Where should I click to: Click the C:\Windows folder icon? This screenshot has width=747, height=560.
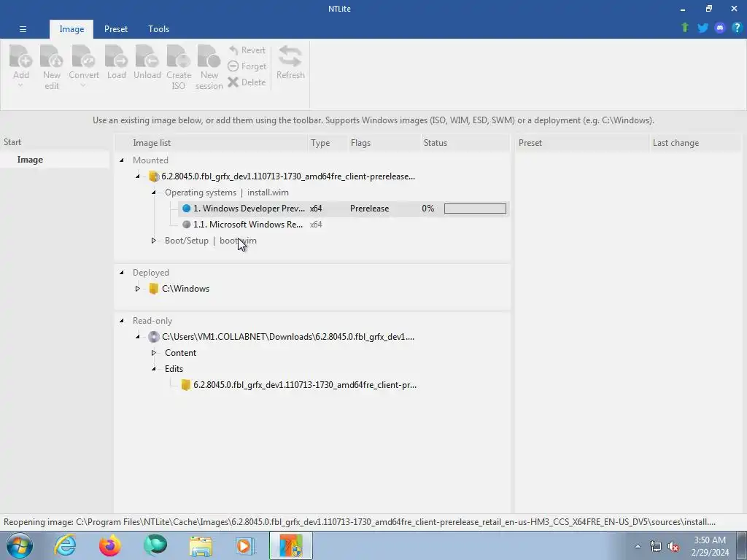153,289
